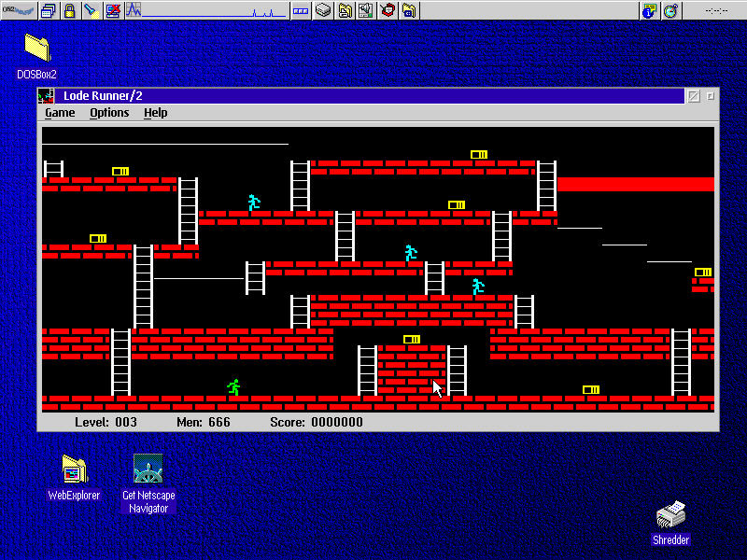
Task: Click the gold chest on the upper-left ledge
Action: tap(120, 172)
